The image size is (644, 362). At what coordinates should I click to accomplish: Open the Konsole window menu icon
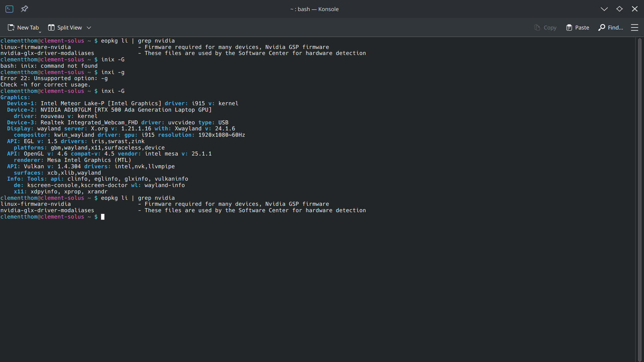pyautogui.click(x=9, y=9)
